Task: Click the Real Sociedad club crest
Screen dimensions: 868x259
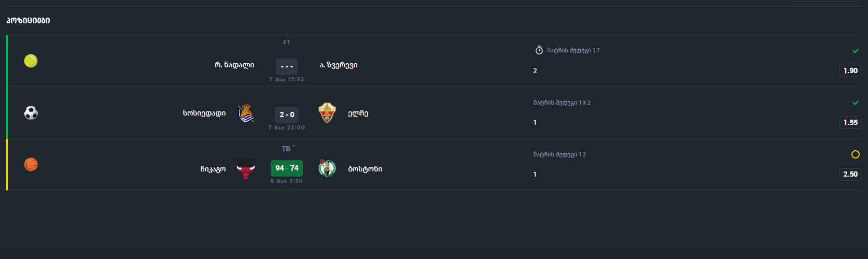Action: tap(246, 113)
